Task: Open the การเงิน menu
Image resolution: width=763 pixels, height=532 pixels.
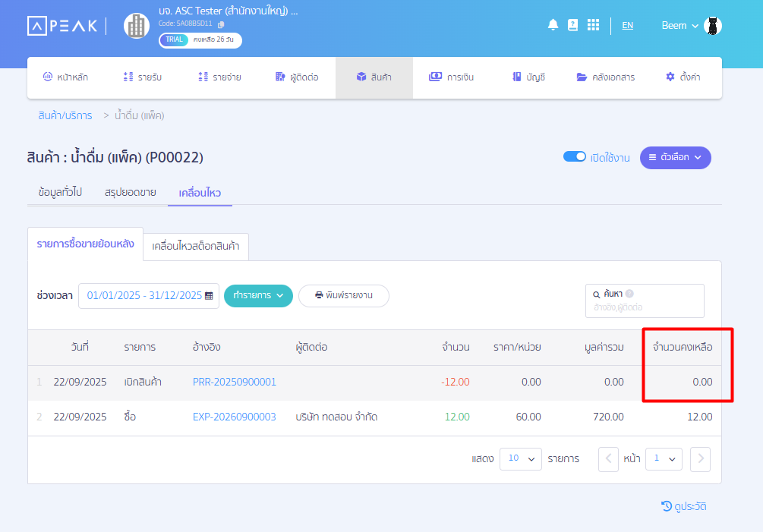Action: 451,77
